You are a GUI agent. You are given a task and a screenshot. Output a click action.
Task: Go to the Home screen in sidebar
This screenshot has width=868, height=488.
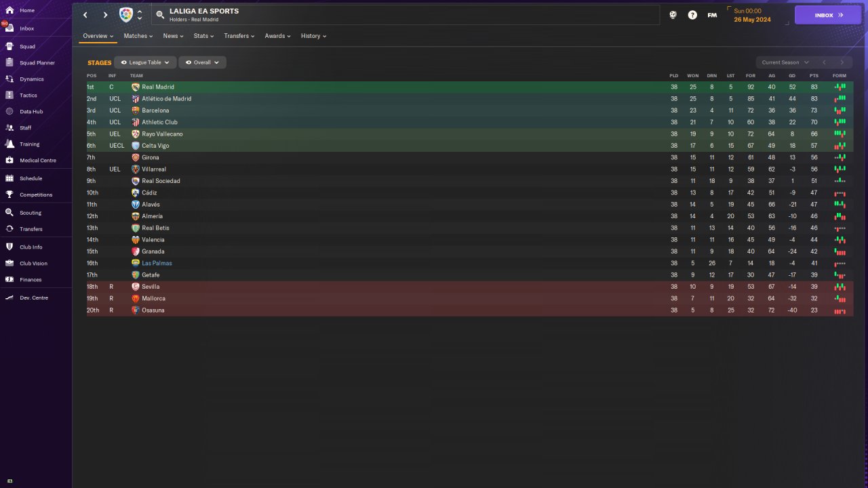coord(27,11)
